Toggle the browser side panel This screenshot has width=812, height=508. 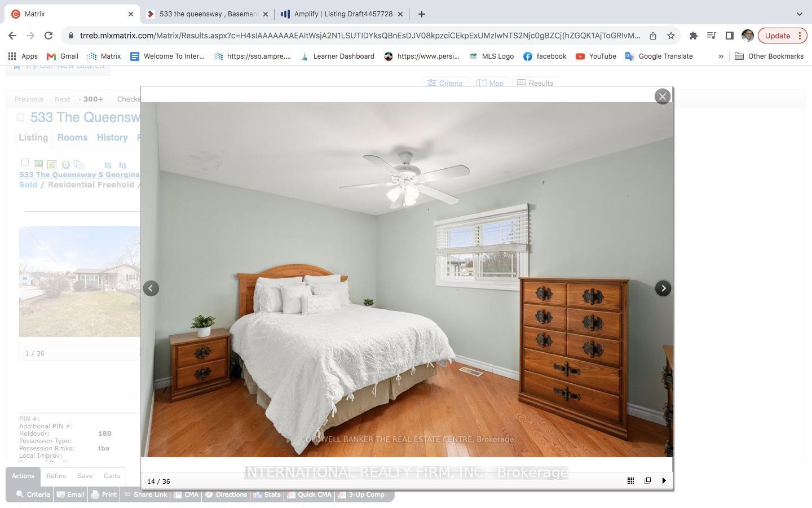pyautogui.click(x=729, y=36)
